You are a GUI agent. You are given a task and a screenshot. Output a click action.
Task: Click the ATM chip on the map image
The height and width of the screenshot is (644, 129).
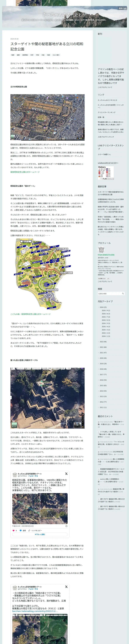click(x=69, y=368)
